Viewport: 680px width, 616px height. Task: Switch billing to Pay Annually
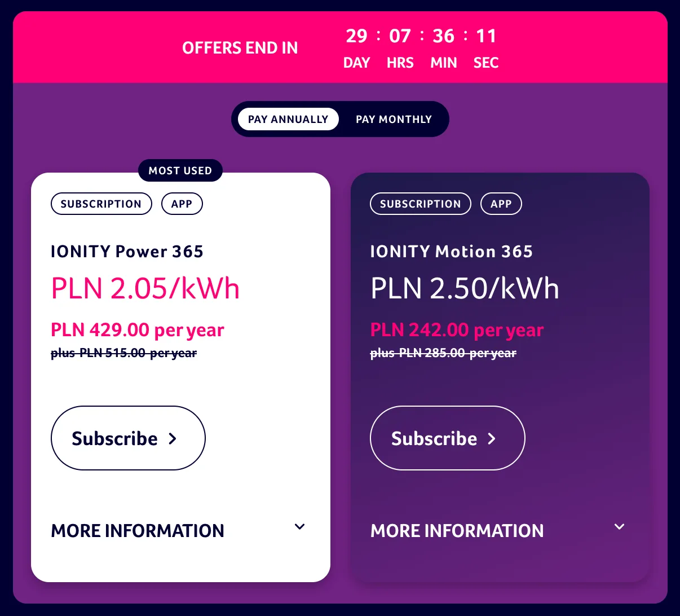pyautogui.click(x=288, y=119)
